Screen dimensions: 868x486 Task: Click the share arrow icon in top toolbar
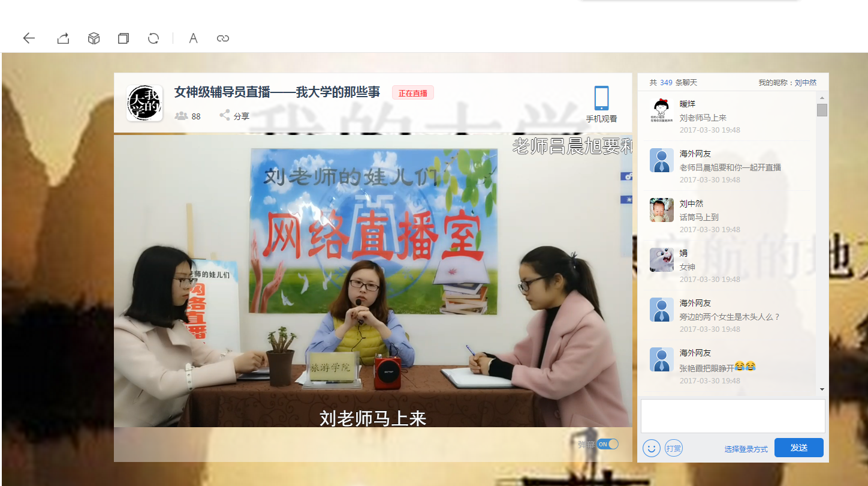[x=63, y=38]
